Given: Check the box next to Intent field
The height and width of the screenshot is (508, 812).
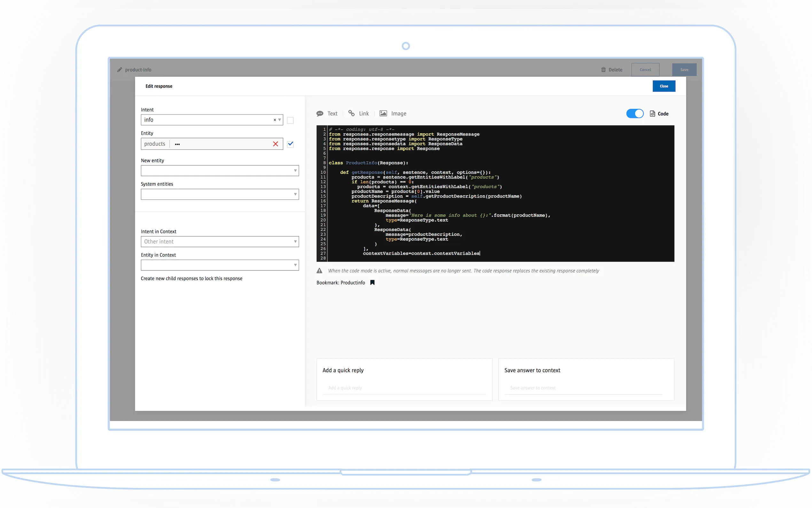Looking at the screenshot, I should (290, 120).
